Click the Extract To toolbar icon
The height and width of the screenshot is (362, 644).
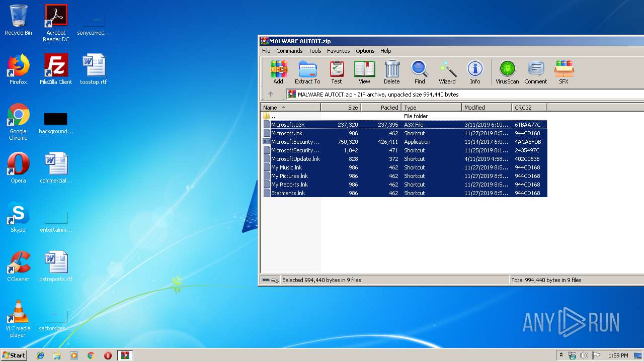point(307,72)
